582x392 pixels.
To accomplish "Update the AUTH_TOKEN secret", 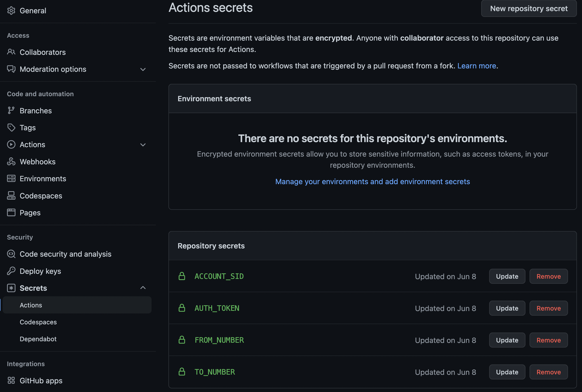I will tap(507, 308).
